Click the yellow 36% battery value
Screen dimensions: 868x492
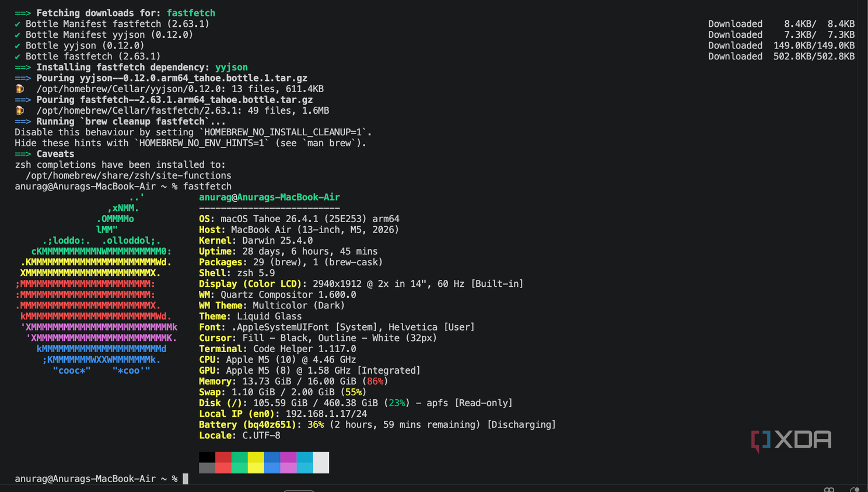316,425
